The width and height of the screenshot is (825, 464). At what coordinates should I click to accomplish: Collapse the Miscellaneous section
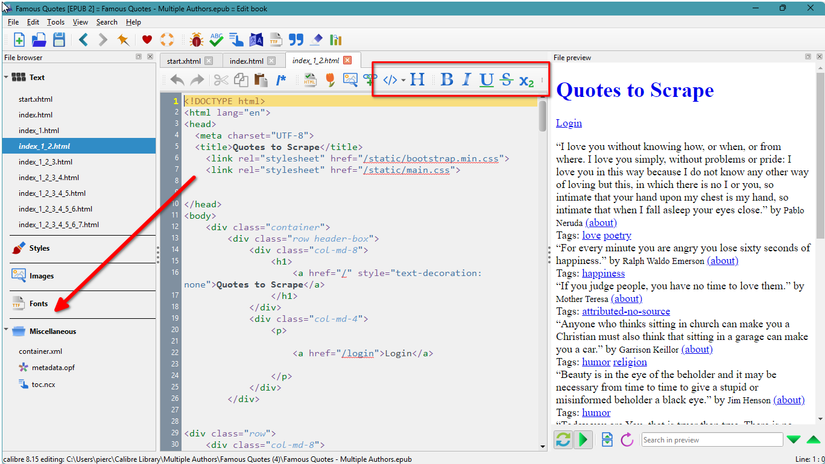(6, 330)
